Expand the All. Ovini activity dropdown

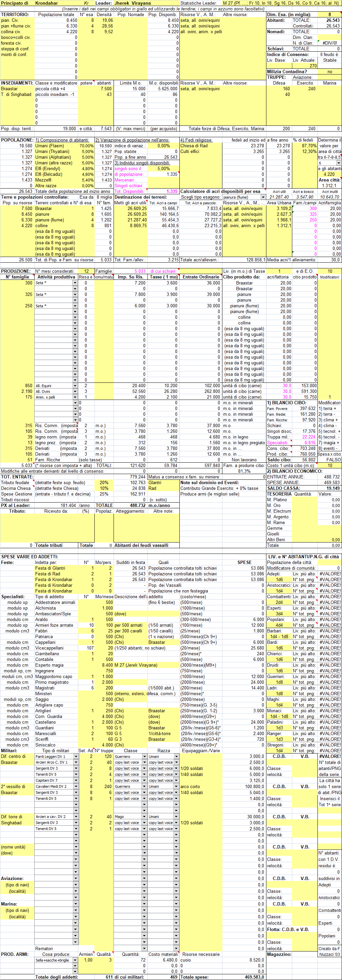[75, 391]
